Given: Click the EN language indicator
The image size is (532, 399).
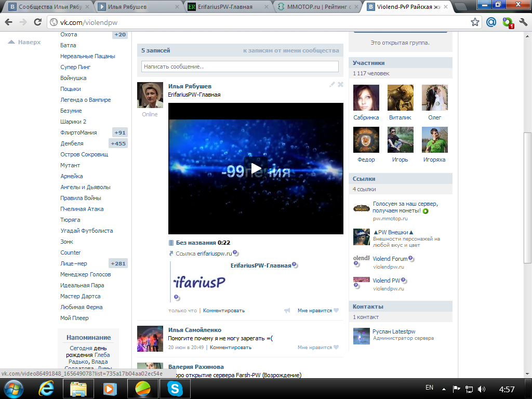Looking at the screenshot, I should (x=429, y=388).
